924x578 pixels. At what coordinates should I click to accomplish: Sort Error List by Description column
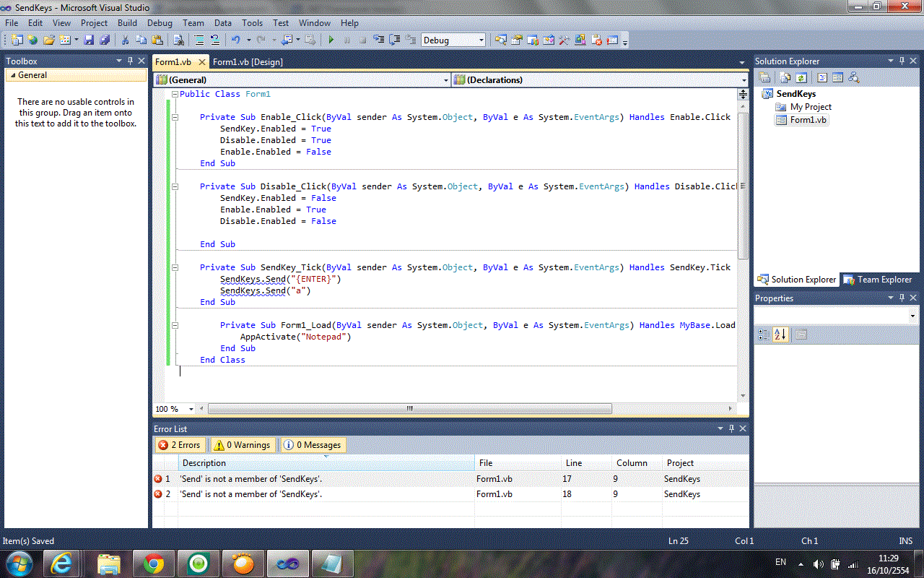coord(326,463)
